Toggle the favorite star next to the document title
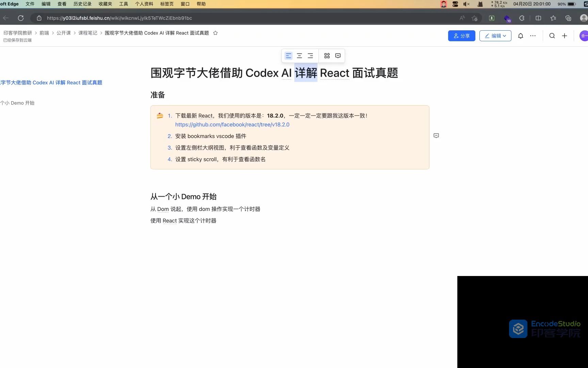Viewport: 588px width, 368px height. [215, 33]
